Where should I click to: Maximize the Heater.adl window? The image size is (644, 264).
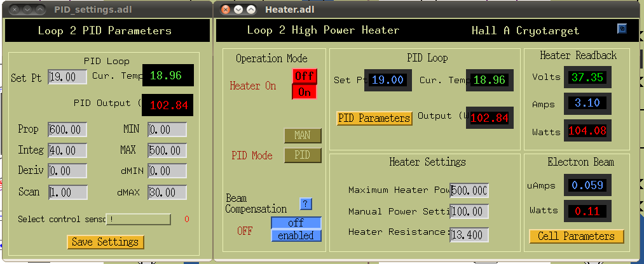point(251,10)
